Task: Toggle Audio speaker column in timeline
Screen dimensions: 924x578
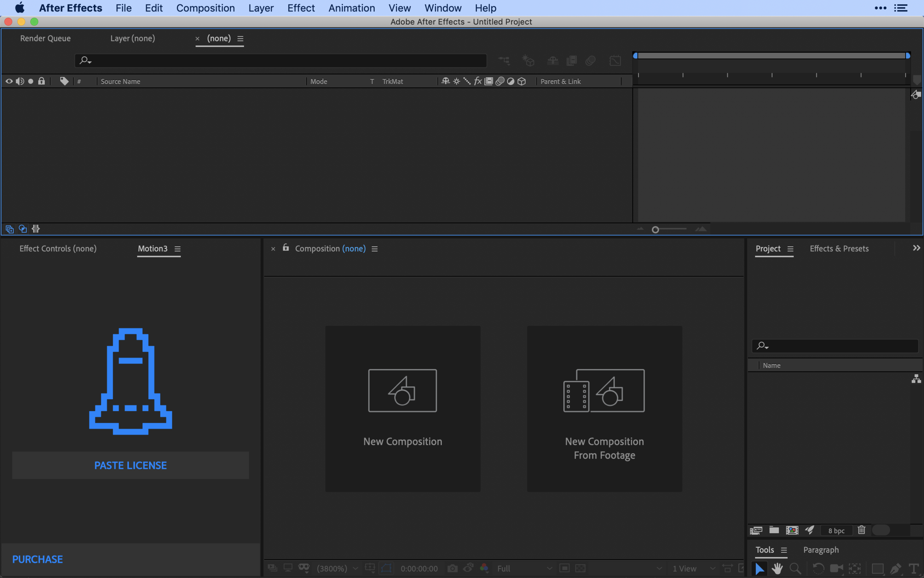Action: click(x=20, y=81)
